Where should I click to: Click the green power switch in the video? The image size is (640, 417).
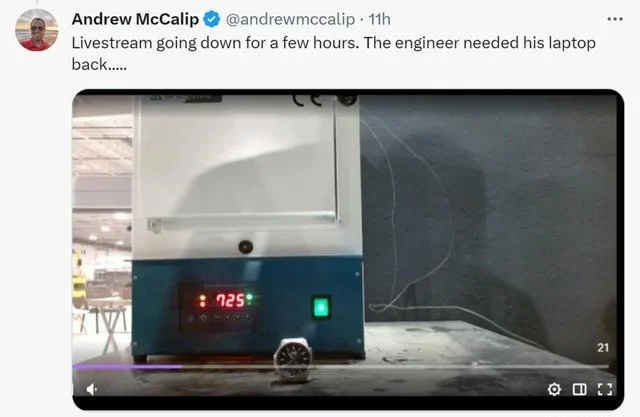[321, 307]
